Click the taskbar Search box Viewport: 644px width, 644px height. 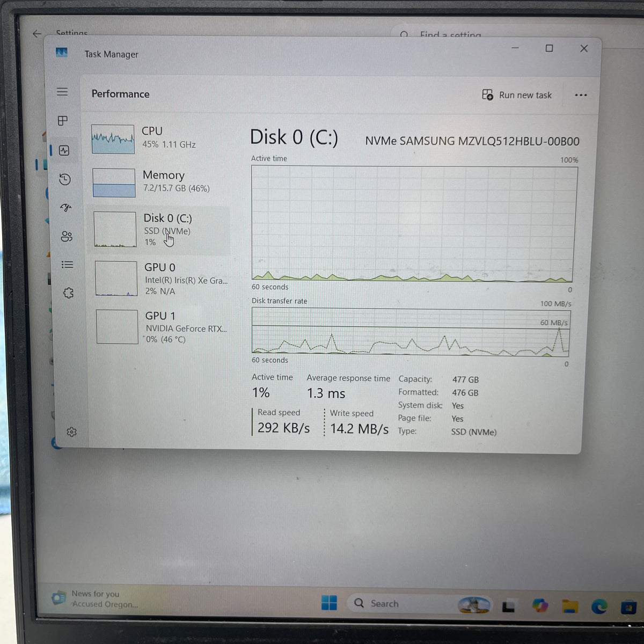tap(420, 604)
